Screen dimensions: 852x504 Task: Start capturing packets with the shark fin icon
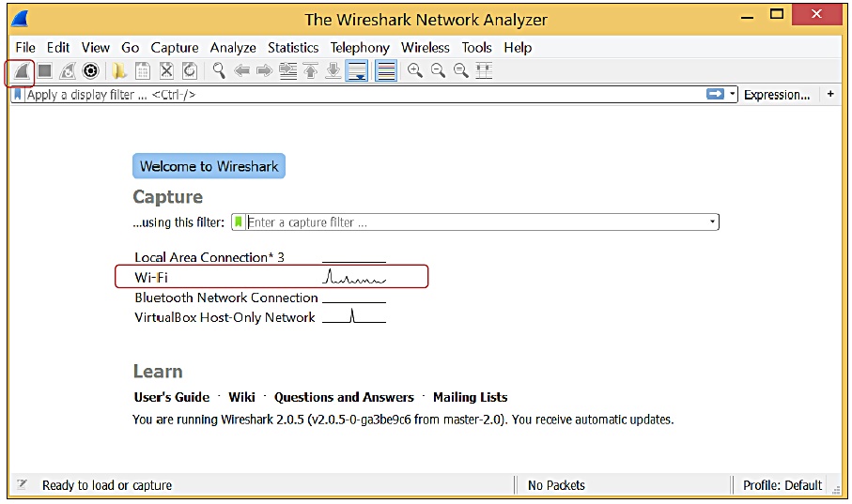click(21, 71)
